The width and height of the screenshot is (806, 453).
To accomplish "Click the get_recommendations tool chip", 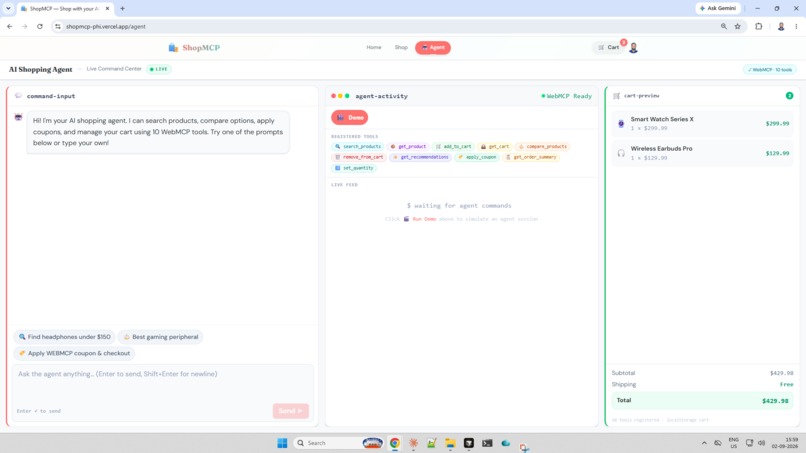I will click(420, 157).
